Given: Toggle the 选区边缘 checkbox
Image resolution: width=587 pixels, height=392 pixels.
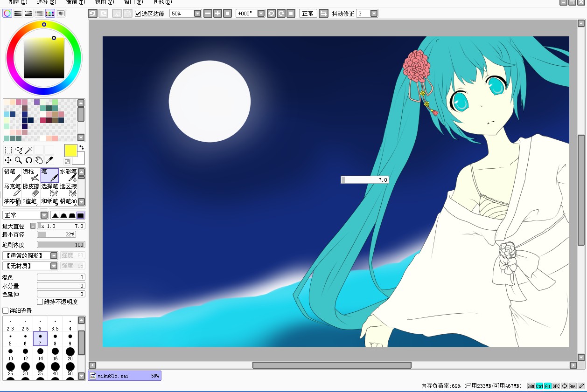Looking at the screenshot, I should click(138, 14).
